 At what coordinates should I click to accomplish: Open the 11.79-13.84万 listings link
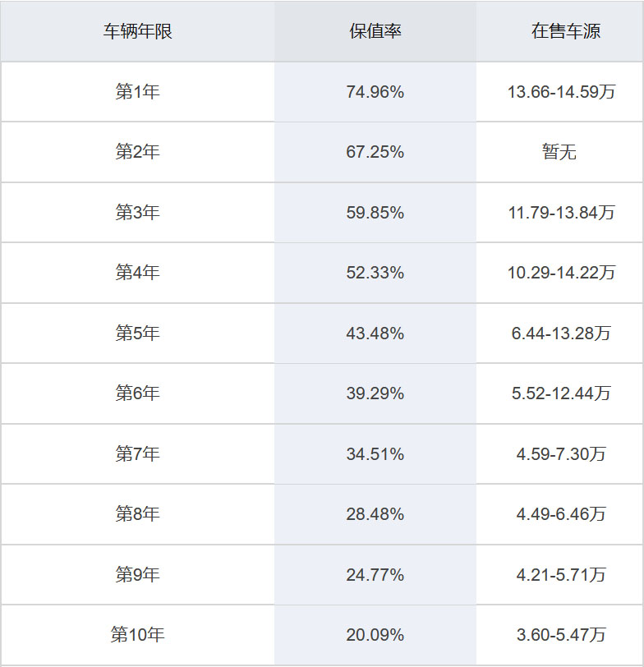pyautogui.click(x=561, y=213)
